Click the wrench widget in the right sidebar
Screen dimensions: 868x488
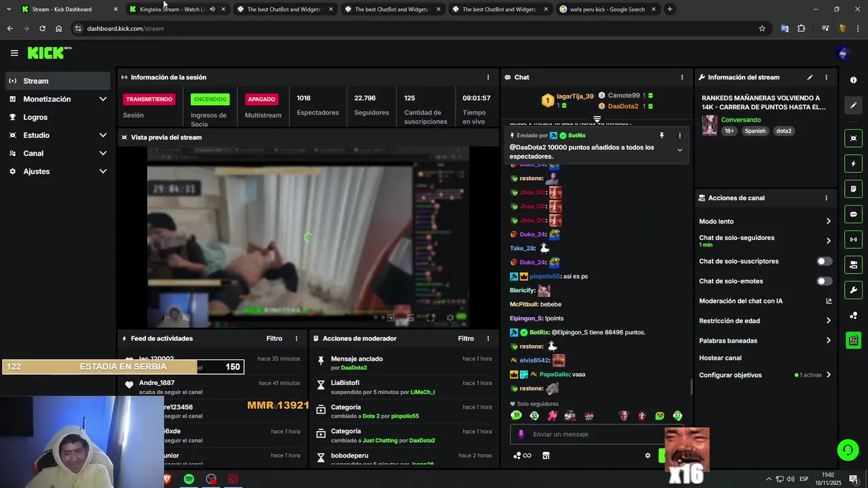tap(853, 290)
